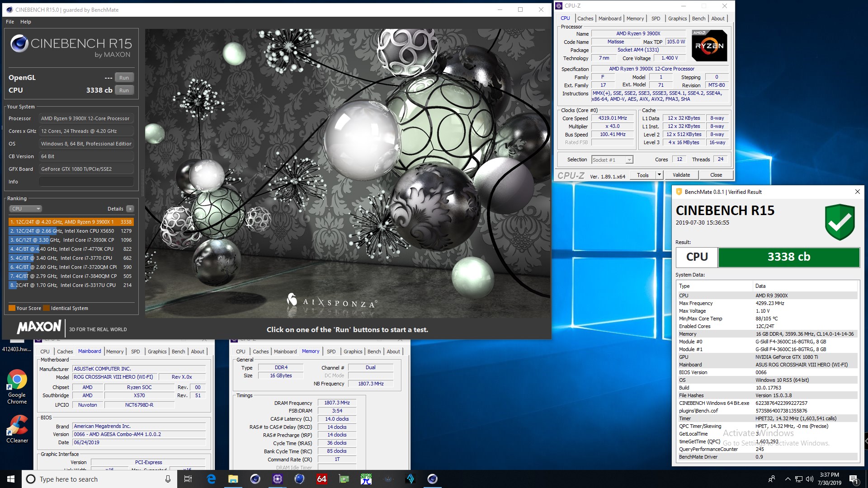Open About tab in top CPU-Z window

coord(718,19)
